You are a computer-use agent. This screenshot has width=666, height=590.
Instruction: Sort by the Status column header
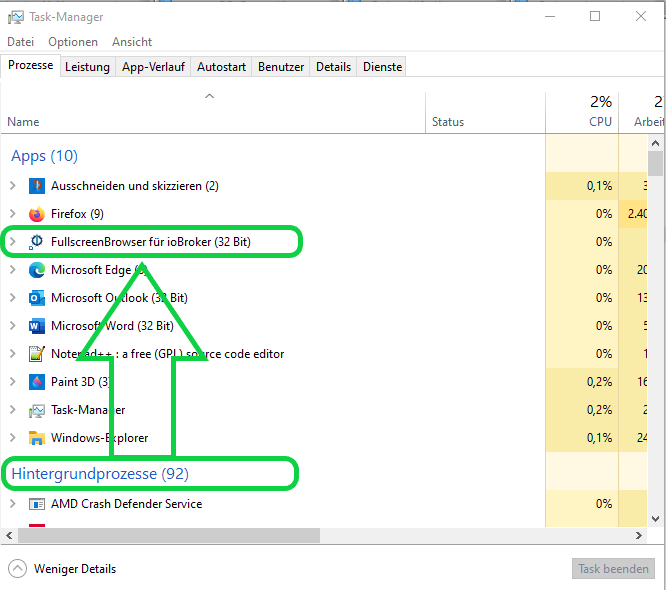[485, 113]
